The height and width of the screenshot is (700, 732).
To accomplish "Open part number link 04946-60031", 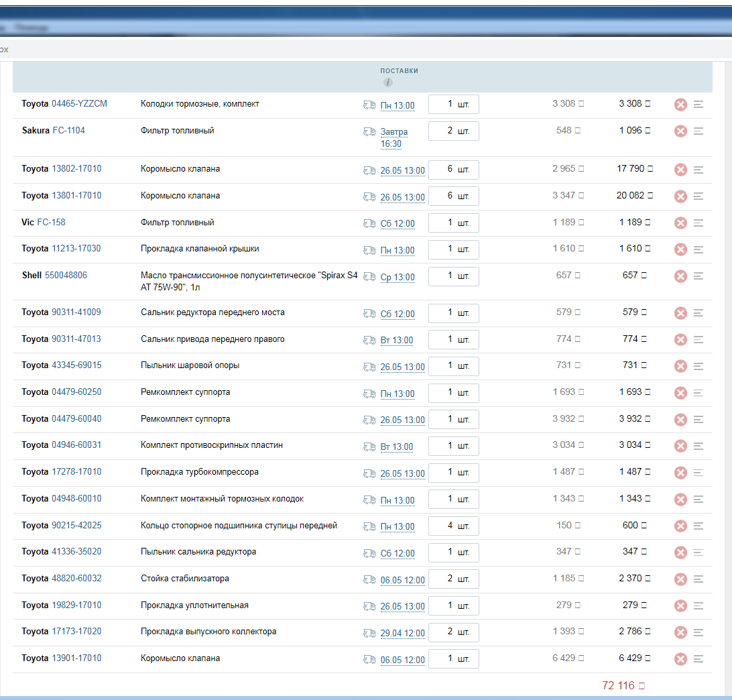I will tap(76, 445).
